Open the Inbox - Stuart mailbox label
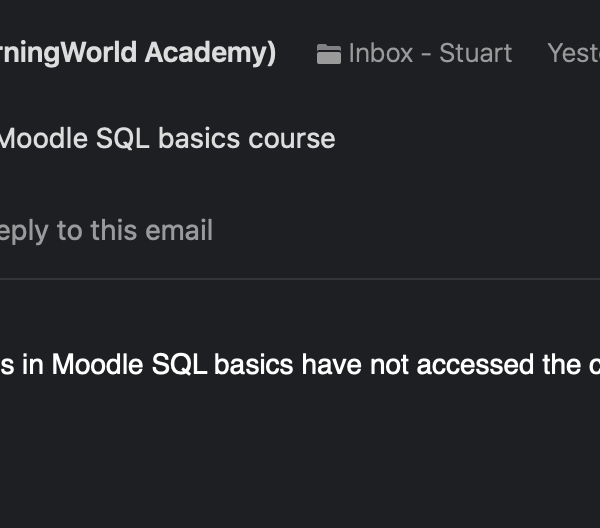Screen dimensions: 600x528 [429, 53]
